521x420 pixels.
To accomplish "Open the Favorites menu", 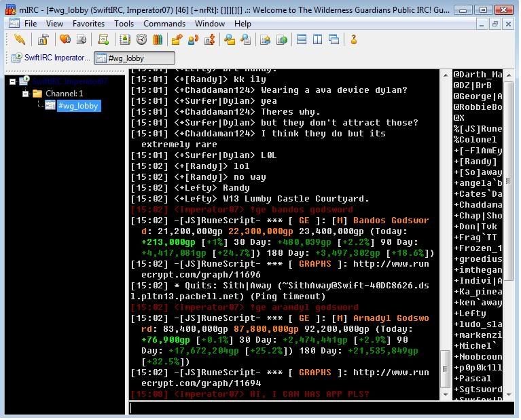I will click(x=88, y=24).
